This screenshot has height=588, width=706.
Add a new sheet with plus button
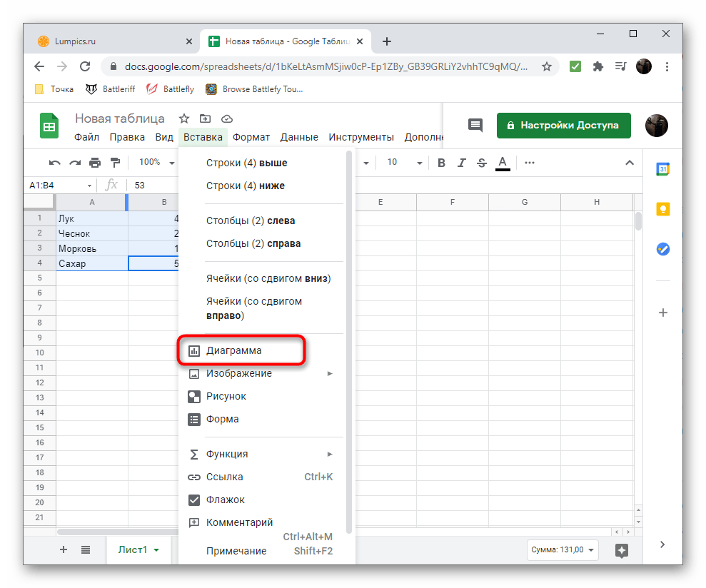coord(64,549)
